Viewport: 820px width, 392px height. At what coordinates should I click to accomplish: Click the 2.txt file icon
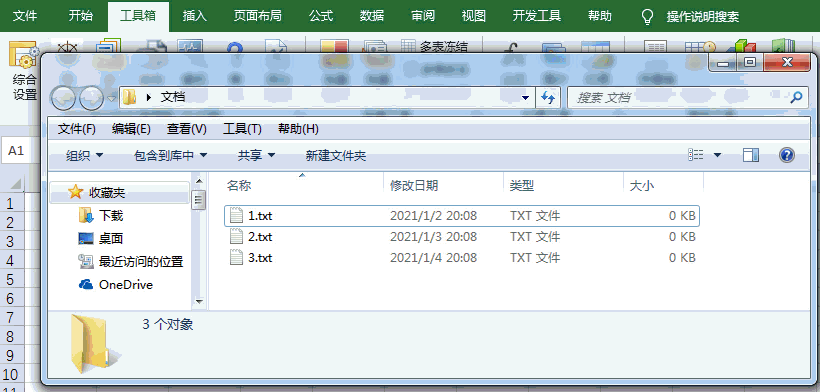(237, 237)
